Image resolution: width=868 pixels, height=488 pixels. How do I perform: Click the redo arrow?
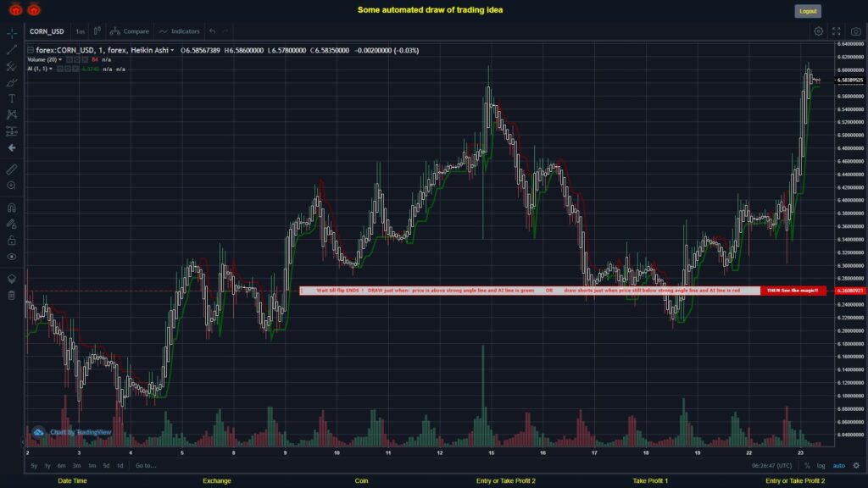click(x=225, y=31)
